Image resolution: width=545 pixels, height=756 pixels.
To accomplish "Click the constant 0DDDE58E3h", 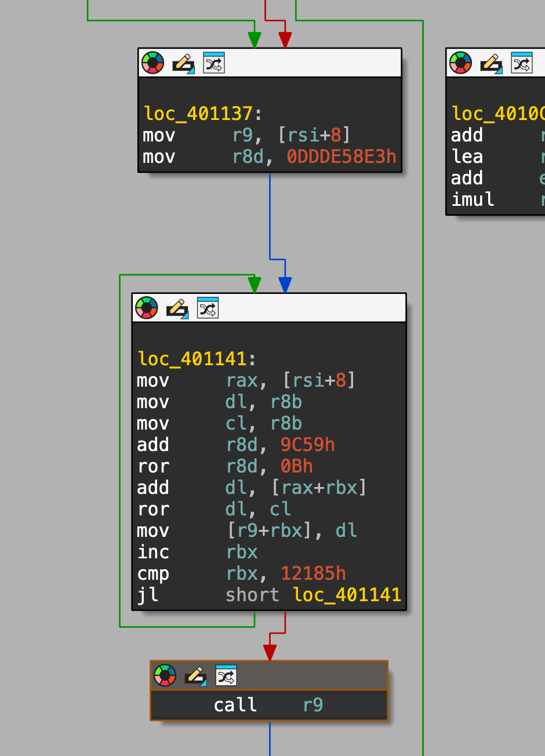I will (x=341, y=157).
